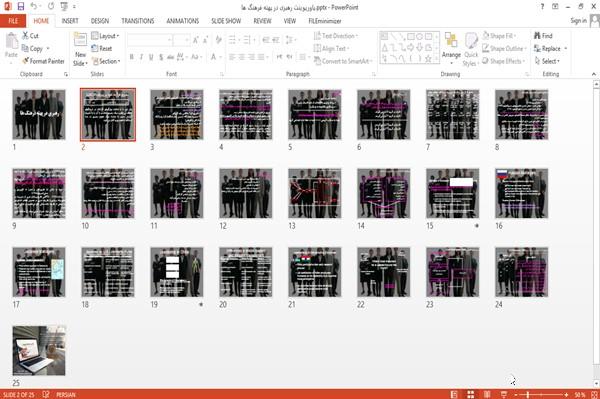Increase font size with the larger A icon
Image resolution: width=600 pixels, height=399 pixels.
tap(196, 40)
